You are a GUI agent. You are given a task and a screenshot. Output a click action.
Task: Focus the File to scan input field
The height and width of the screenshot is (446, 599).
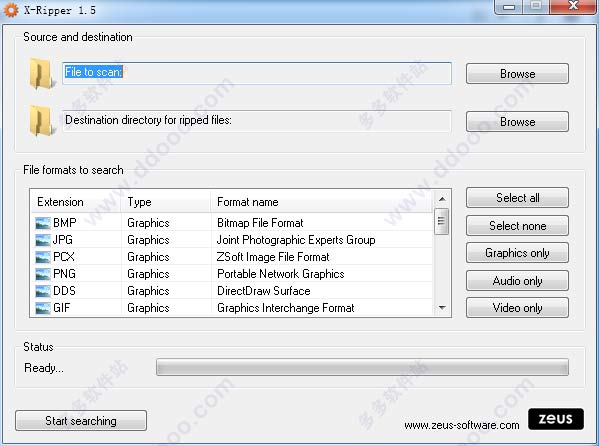pos(257,73)
